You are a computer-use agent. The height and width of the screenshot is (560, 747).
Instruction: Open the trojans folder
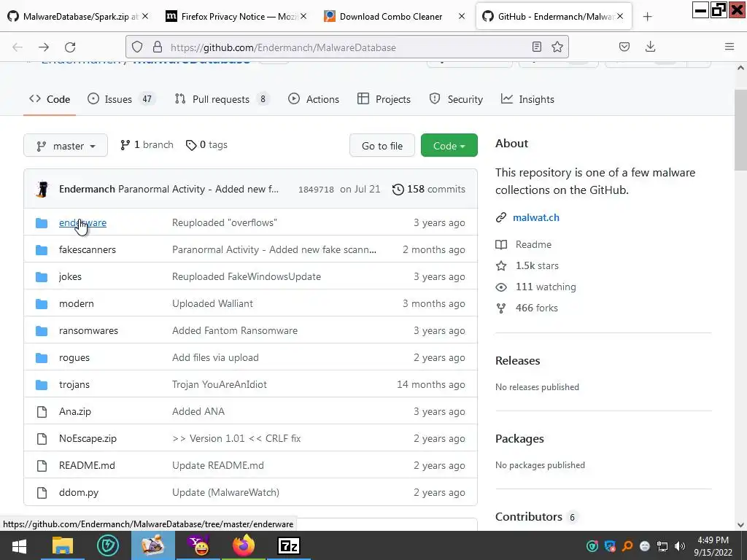tap(74, 384)
